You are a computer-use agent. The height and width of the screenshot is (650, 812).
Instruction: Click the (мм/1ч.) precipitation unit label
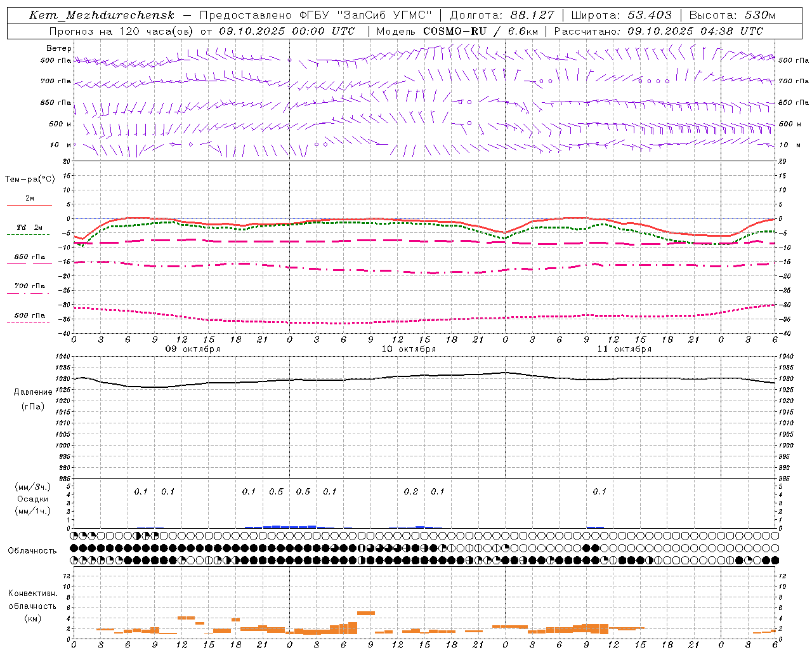coord(33,511)
